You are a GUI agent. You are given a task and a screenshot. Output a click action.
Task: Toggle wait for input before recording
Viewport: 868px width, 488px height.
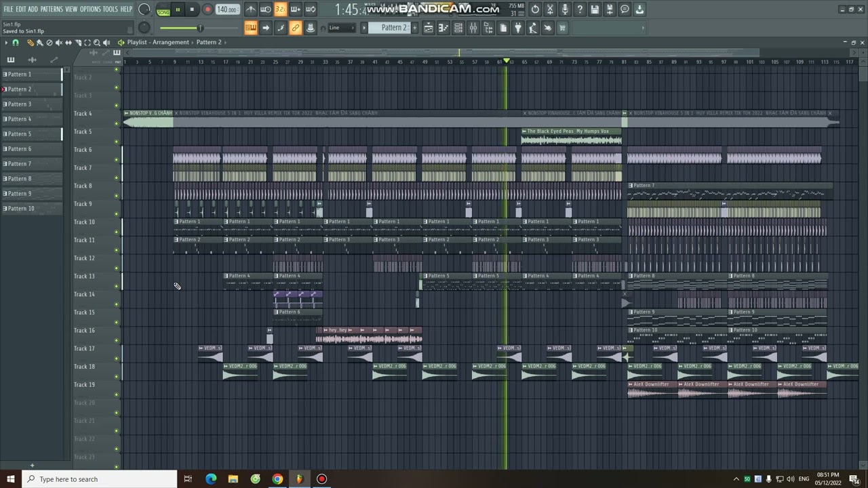[266, 9]
